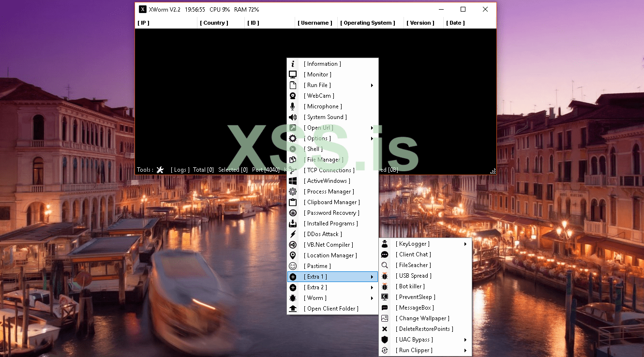Click the PreventSleep monitor icon
This screenshot has width=644, height=357.
(385, 297)
